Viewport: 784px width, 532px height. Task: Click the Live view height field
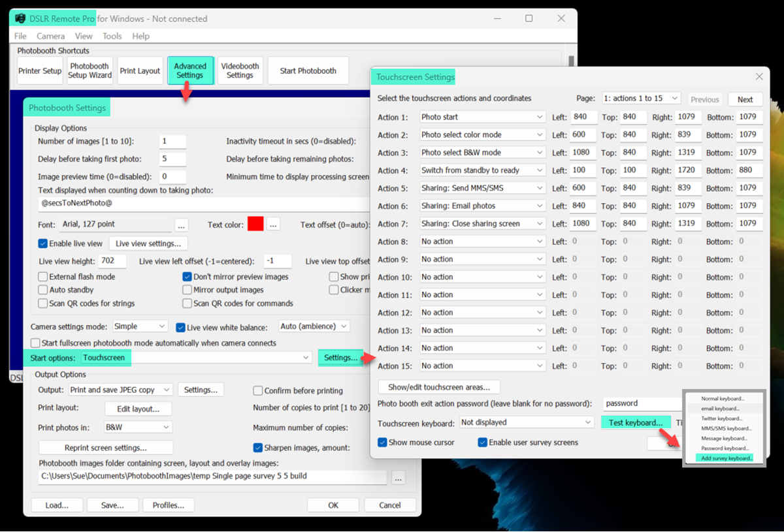click(112, 261)
